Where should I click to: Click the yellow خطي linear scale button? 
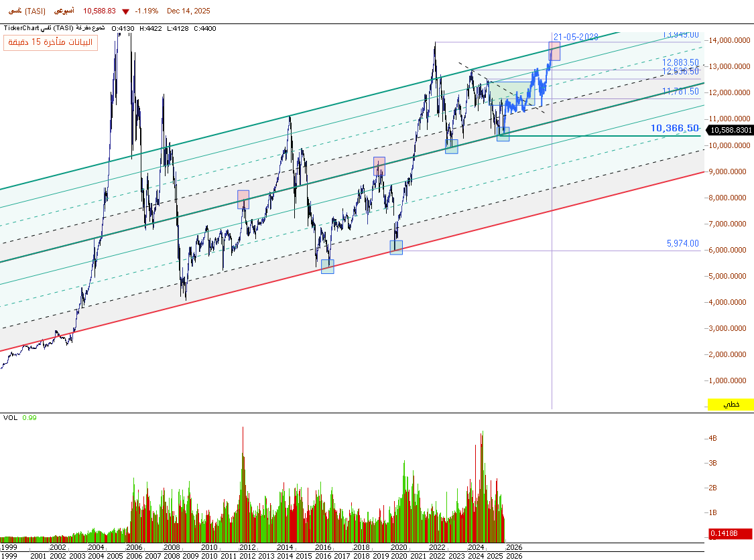731,404
